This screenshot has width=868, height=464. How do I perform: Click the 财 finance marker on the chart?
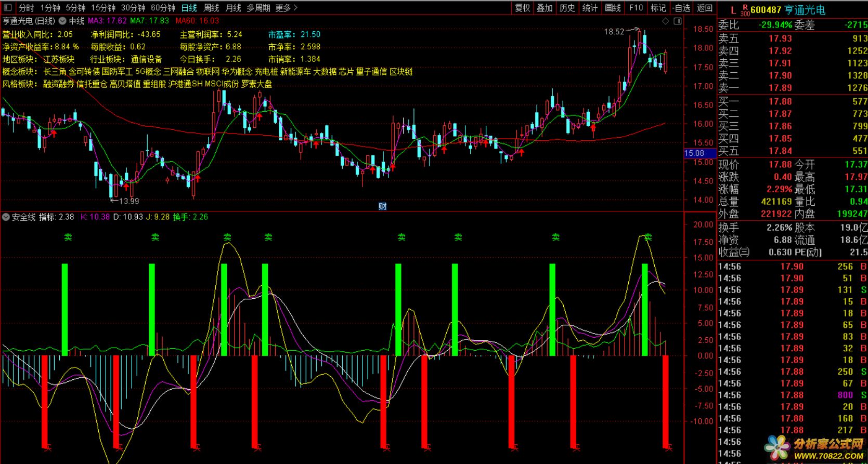click(382, 206)
